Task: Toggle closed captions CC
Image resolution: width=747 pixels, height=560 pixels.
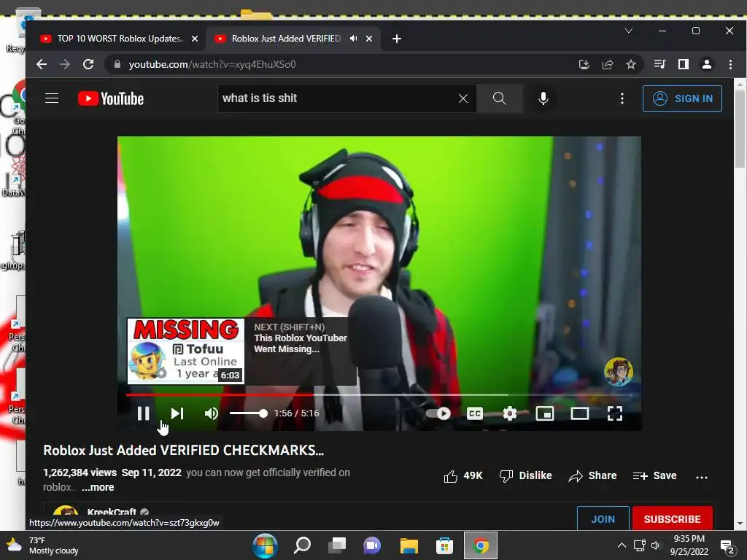Action: (474, 413)
